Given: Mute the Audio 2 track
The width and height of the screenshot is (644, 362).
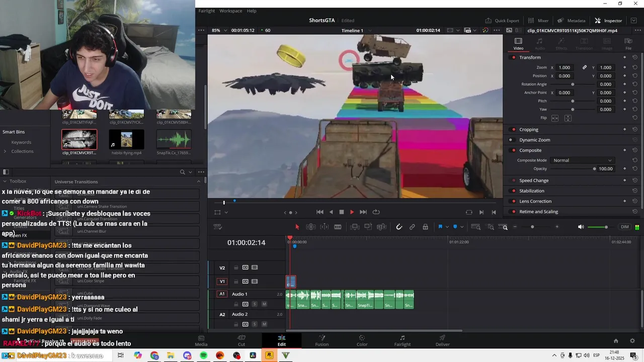Looking at the screenshot, I should (264, 324).
